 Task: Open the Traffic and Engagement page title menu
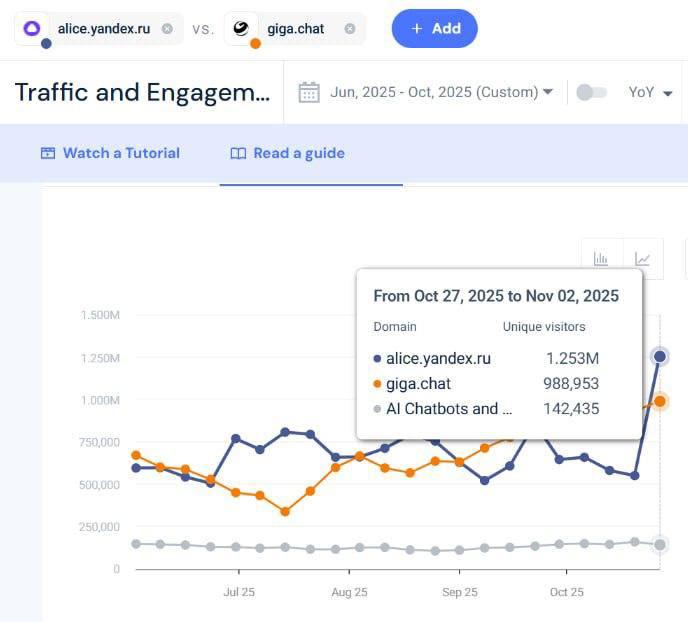click(x=142, y=92)
